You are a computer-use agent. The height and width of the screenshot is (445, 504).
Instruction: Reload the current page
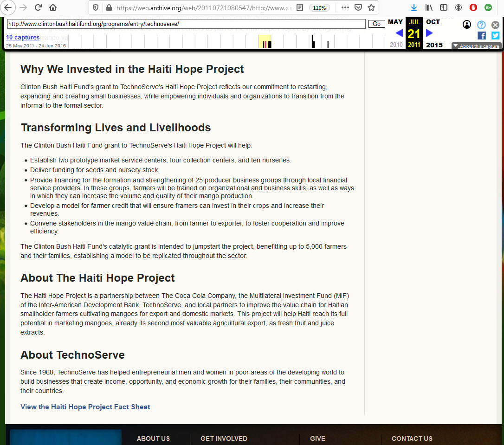[x=38, y=7]
